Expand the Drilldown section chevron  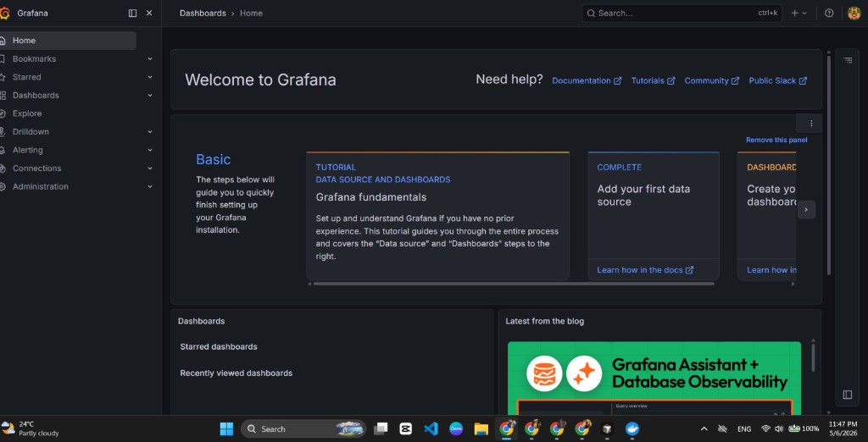tap(150, 131)
